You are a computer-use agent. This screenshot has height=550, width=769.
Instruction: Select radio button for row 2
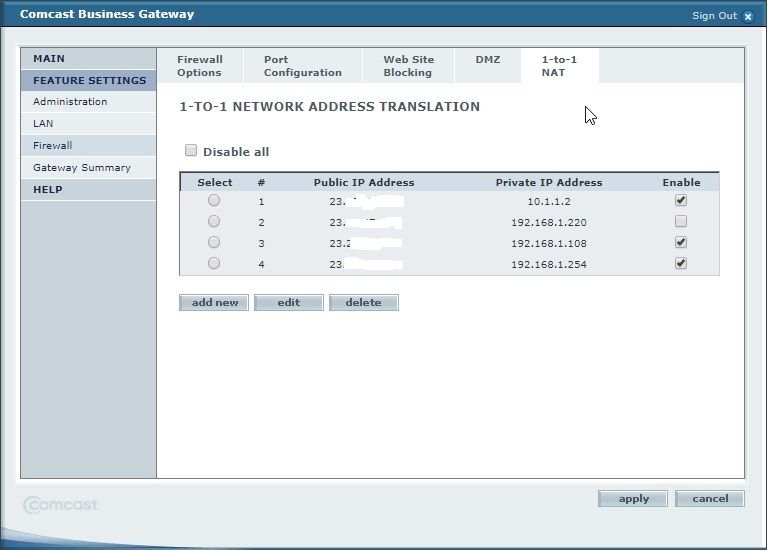[214, 221]
